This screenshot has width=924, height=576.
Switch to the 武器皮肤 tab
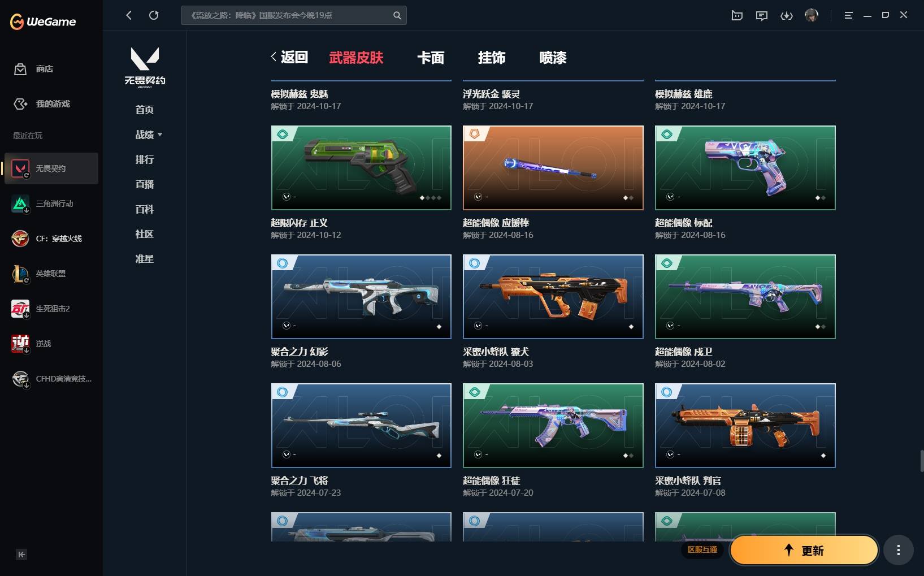tap(356, 58)
